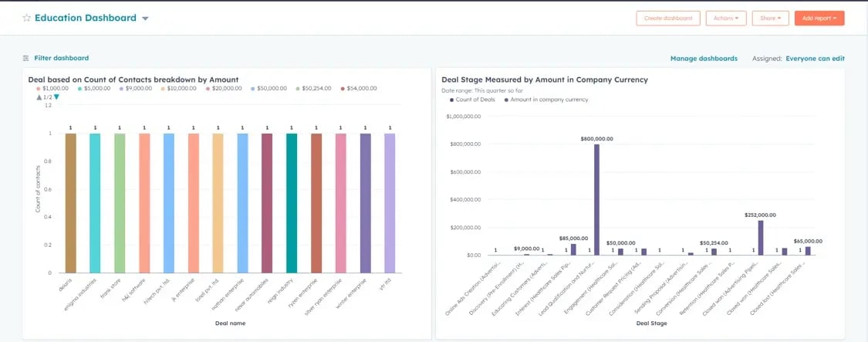868x342 pixels.
Task: Go to previous legend page using up triangle
Action: (39, 97)
